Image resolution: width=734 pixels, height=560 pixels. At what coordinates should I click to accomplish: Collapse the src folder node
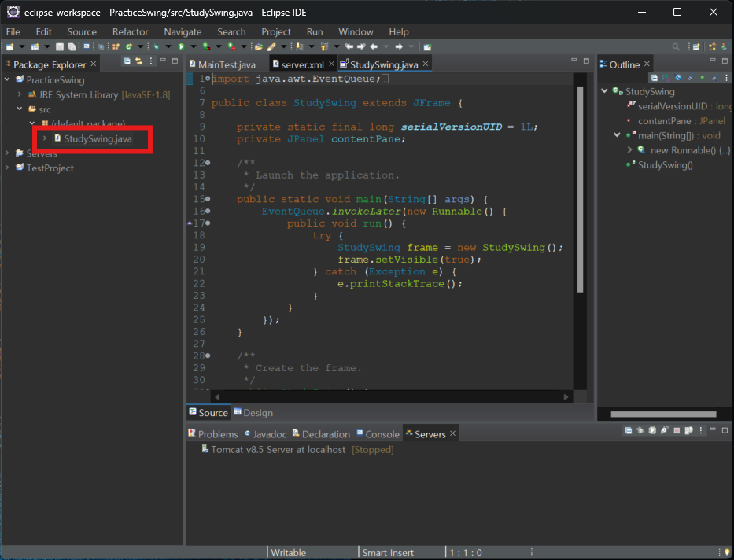coord(19,109)
